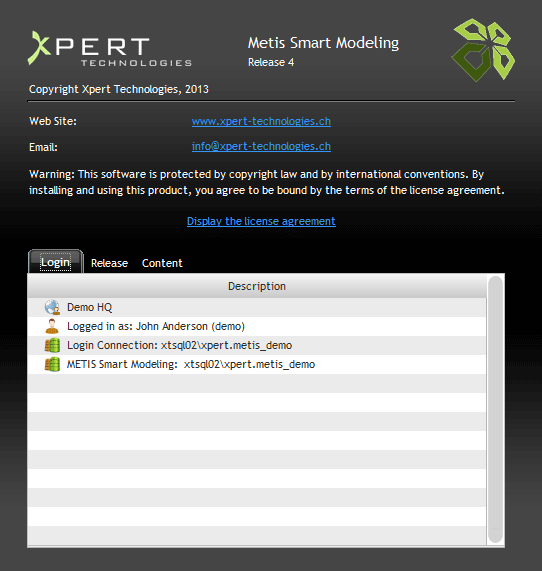Switch to the Login tab
The height and width of the screenshot is (571, 542).
55,262
